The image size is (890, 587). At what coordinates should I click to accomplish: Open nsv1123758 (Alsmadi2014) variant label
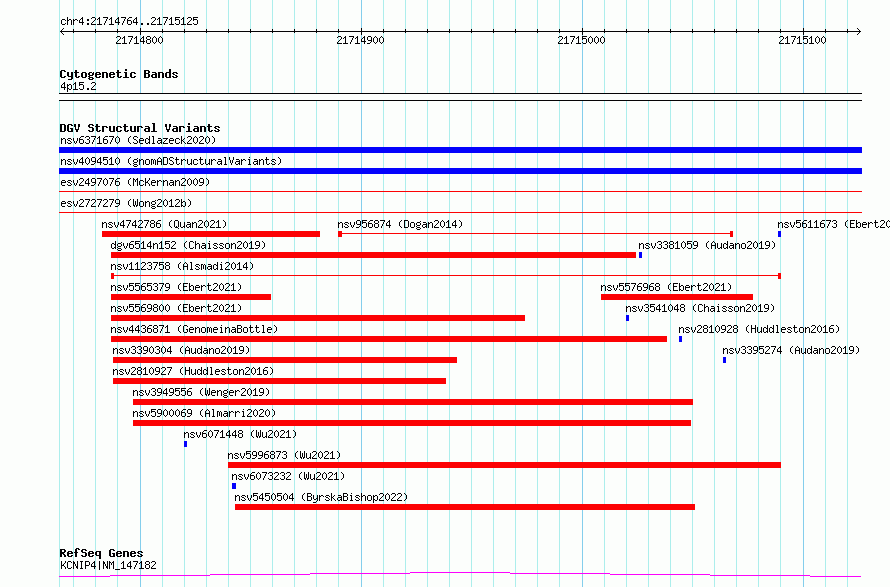pyautogui.click(x=182, y=266)
